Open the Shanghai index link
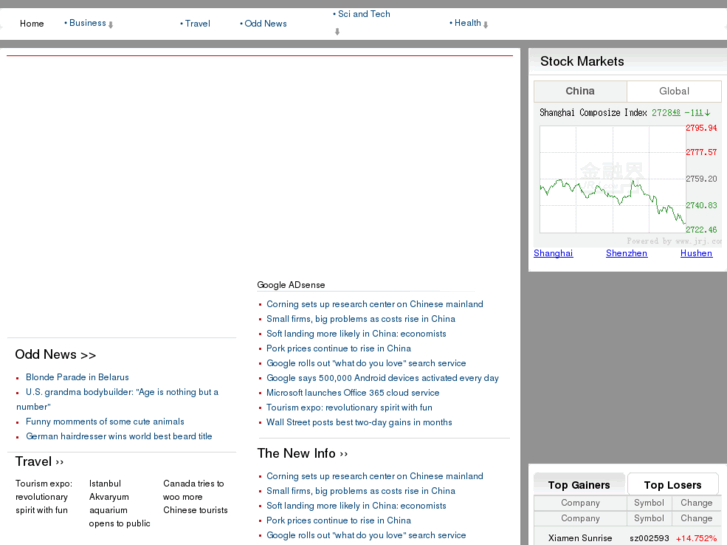Viewport: 727px width, 545px height. [x=553, y=253]
